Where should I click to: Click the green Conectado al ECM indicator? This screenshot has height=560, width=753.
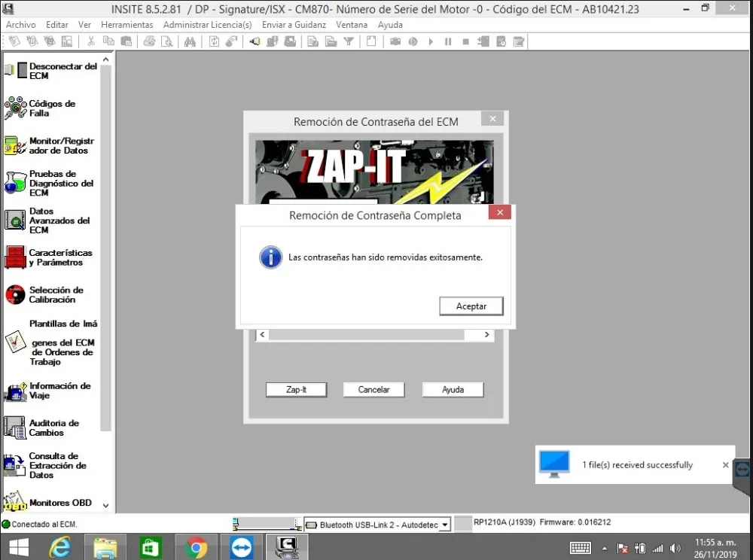point(6,524)
